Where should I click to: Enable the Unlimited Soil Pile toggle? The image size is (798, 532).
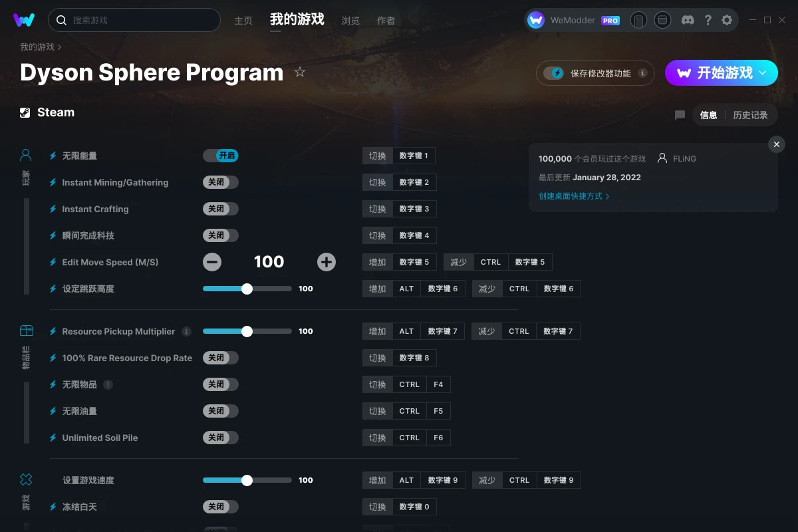[x=221, y=438]
